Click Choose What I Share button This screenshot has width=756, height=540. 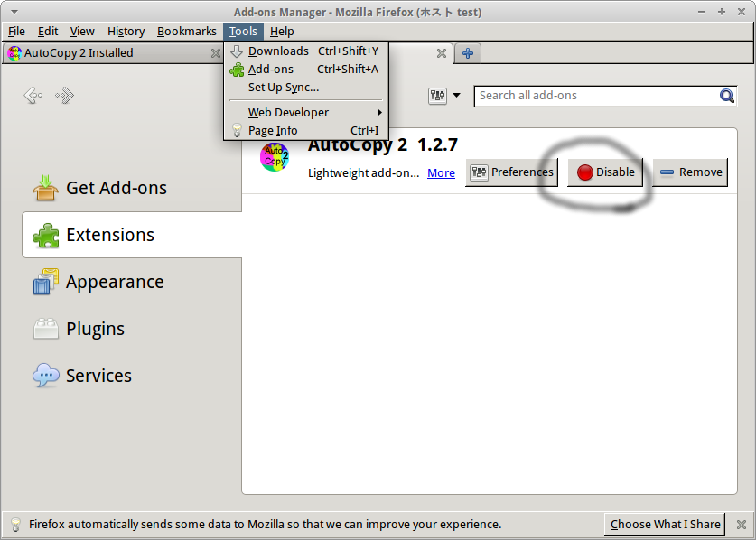click(665, 524)
